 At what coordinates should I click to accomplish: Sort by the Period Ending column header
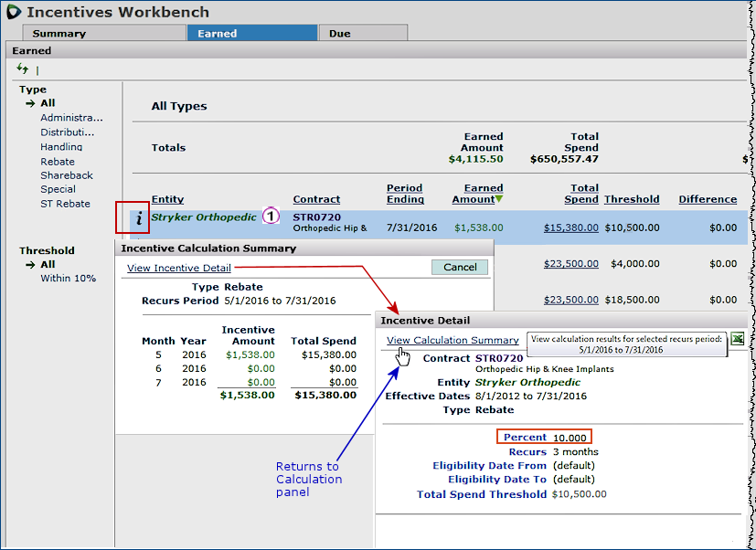(x=405, y=194)
